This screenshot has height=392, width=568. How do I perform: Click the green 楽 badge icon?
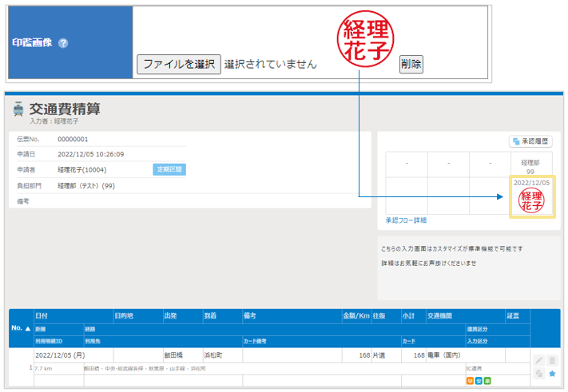[x=487, y=381]
